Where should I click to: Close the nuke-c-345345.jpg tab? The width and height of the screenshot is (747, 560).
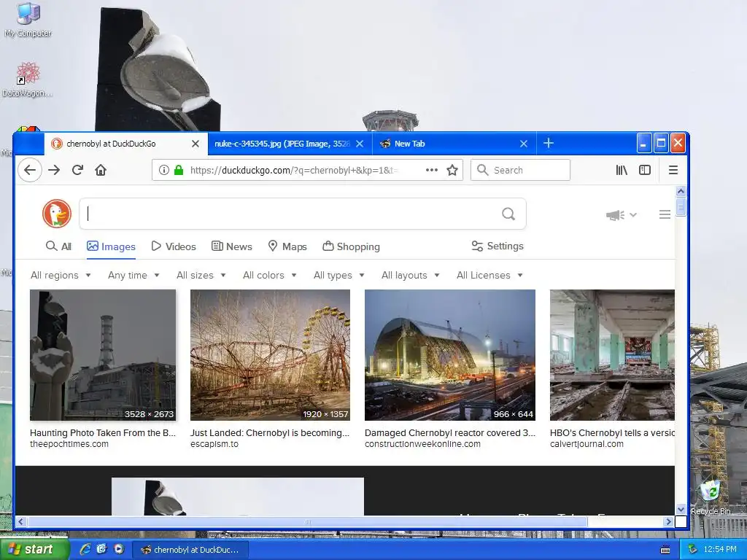[360, 144]
